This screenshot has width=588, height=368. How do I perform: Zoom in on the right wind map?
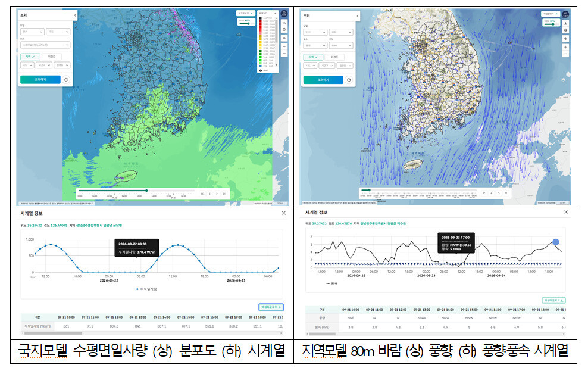[x=565, y=47]
